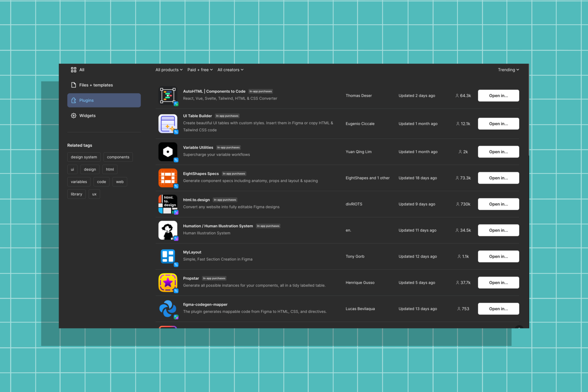Select the MyLayout plugin icon
The height and width of the screenshot is (392, 588).
[x=168, y=256]
